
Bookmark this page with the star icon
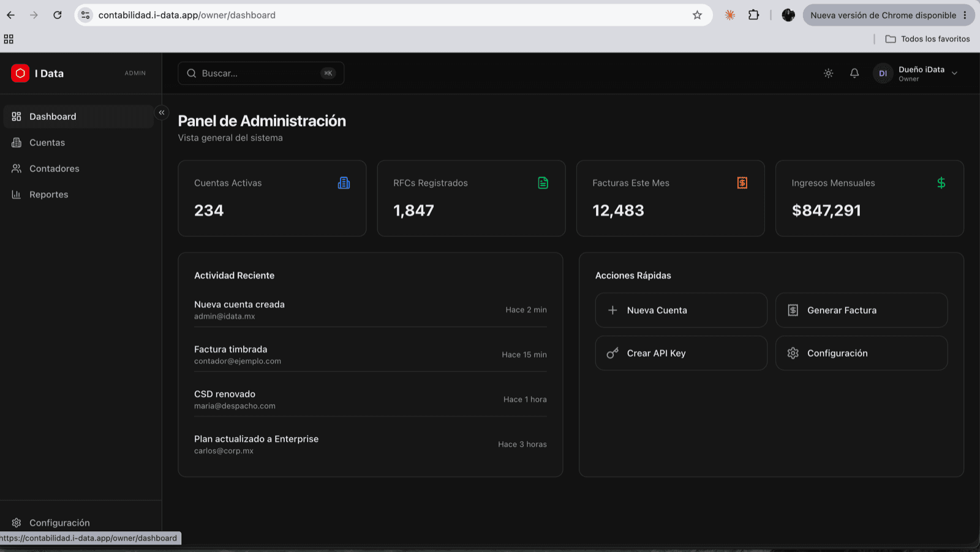[697, 15]
